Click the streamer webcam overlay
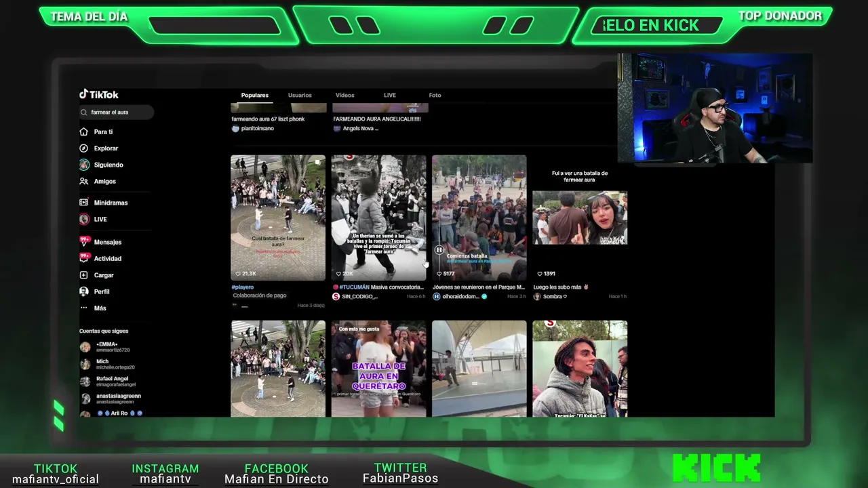868x488 pixels. [x=715, y=108]
